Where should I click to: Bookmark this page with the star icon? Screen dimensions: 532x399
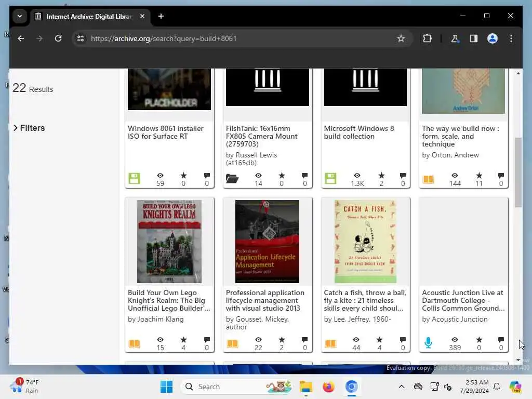point(401,38)
